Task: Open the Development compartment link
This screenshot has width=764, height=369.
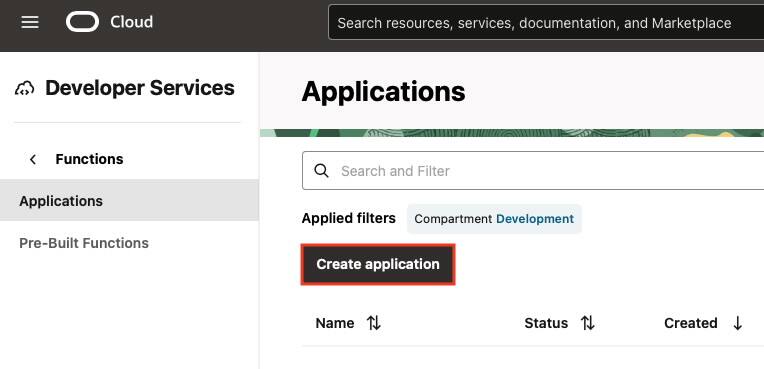Action: [535, 219]
